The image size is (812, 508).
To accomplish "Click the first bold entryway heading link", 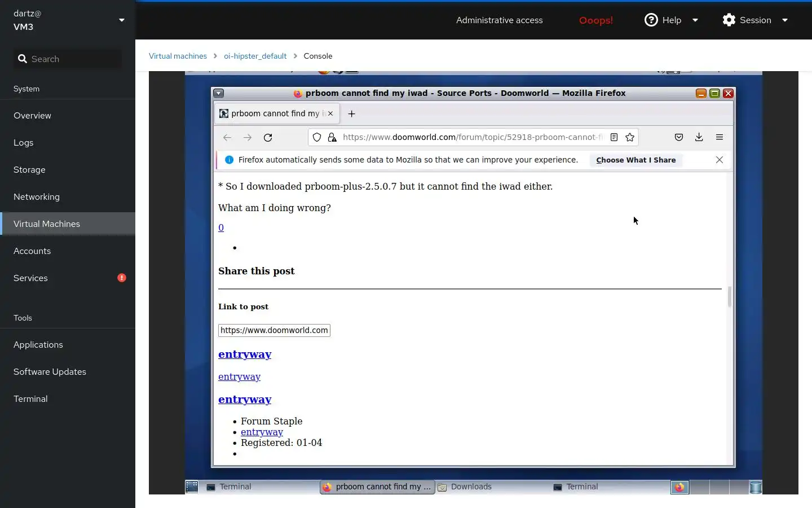I will [x=245, y=354].
